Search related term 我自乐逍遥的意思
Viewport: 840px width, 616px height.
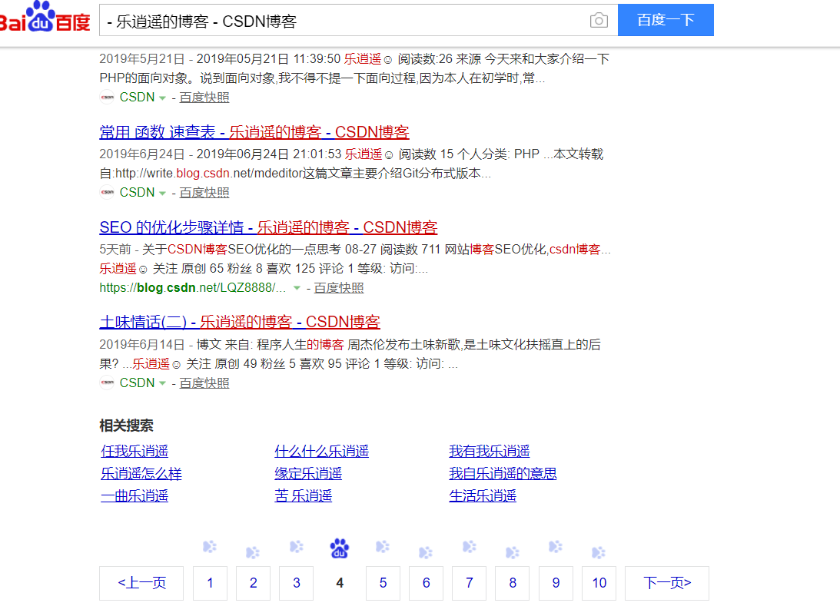coord(503,474)
